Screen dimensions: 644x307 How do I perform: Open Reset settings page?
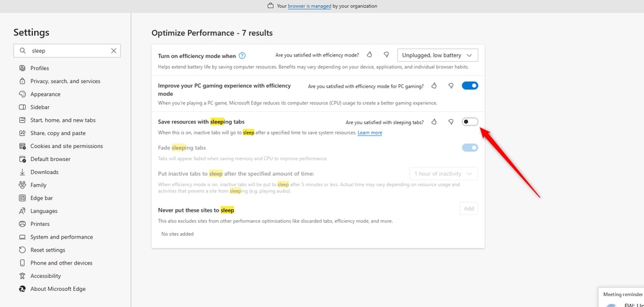[48, 250]
